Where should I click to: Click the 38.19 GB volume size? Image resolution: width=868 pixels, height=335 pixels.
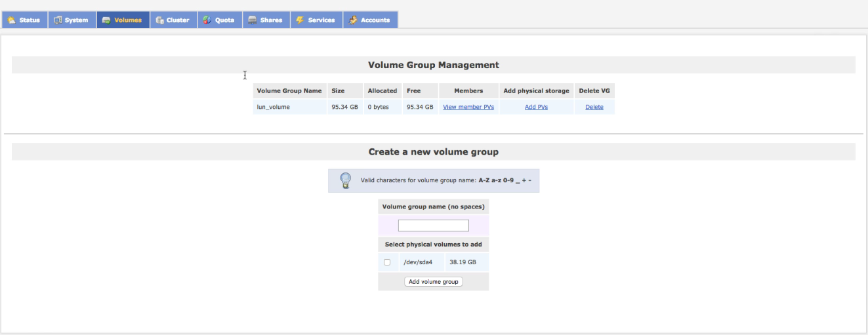point(463,262)
